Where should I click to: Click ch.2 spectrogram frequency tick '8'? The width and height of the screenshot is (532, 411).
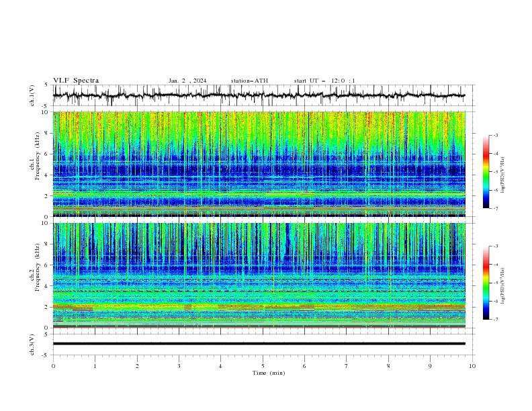[48, 244]
